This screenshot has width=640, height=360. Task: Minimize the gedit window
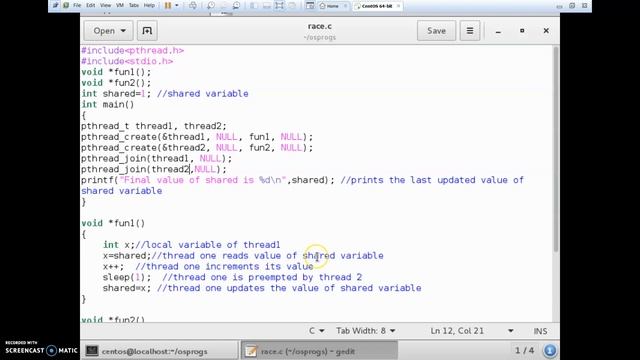[498, 31]
